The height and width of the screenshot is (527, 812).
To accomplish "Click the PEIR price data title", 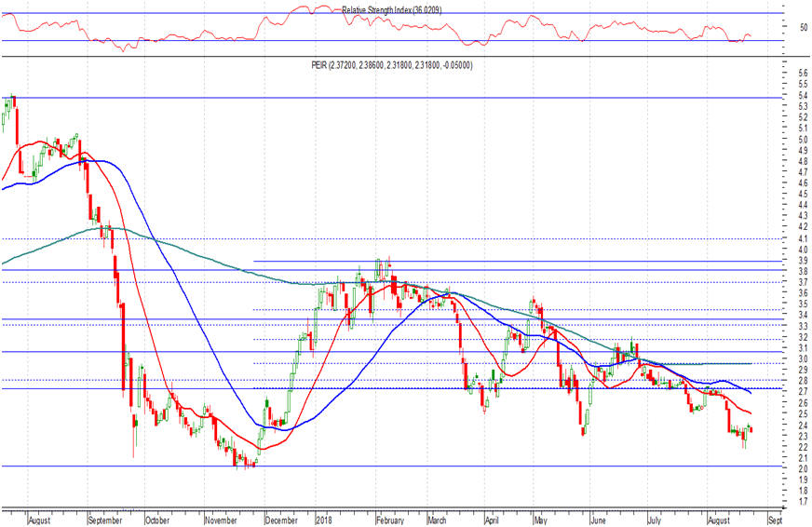I will click(391, 65).
